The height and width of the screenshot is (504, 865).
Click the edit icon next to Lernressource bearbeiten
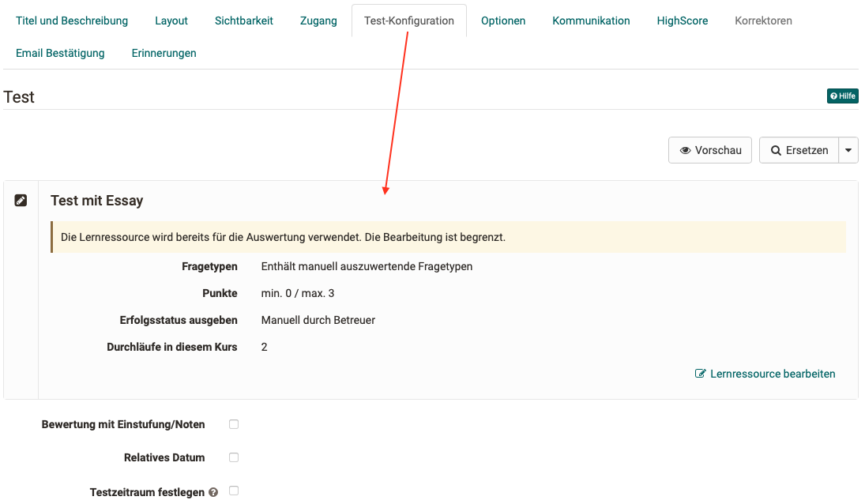tap(699, 374)
